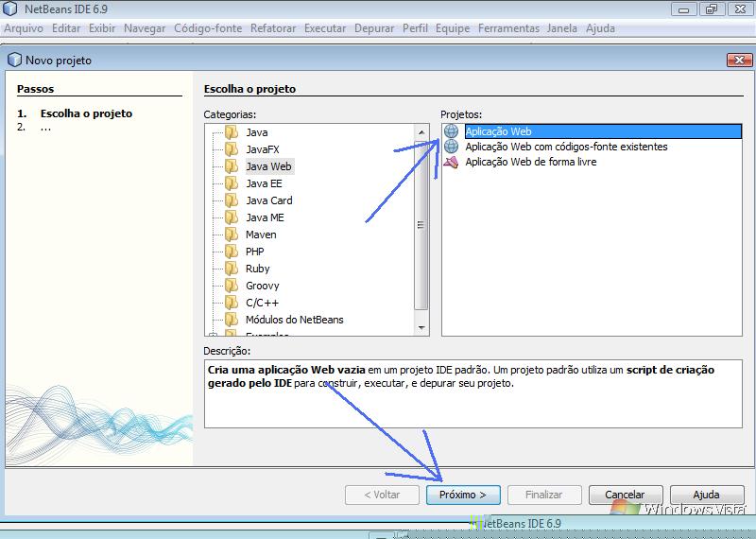Click the Java Web folder icon
The image size is (756, 539).
tap(232, 166)
